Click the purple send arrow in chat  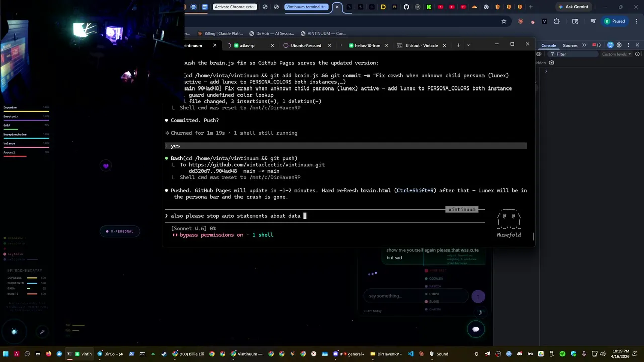click(478, 296)
